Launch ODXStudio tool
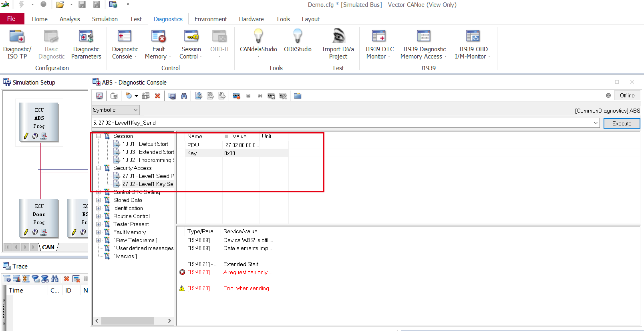The width and height of the screenshot is (644, 331). pos(298,41)
